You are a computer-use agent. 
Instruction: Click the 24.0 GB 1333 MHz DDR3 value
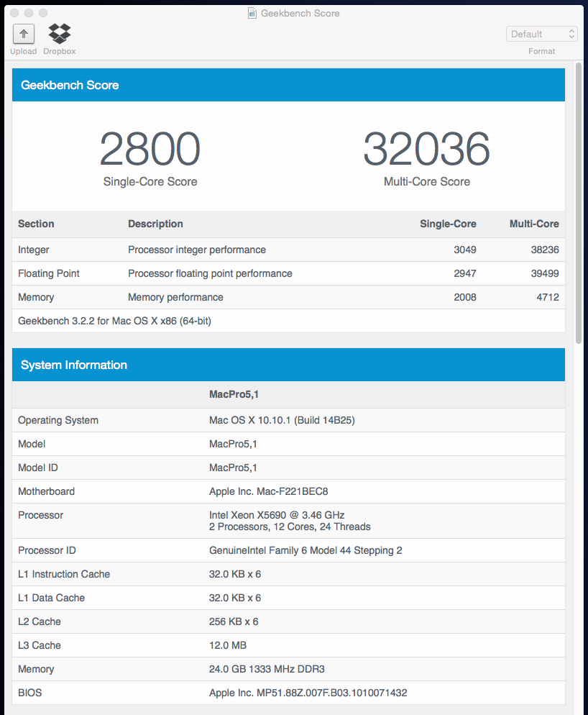point(267,670)
